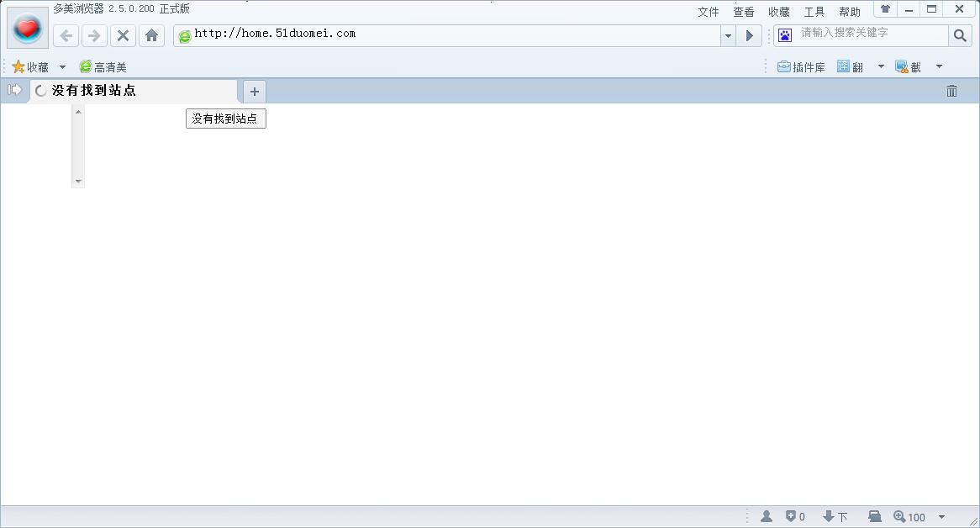The image size is (980, 528).
Task: Click the scrollbar down arrow on page
Action: click(78, 182)
